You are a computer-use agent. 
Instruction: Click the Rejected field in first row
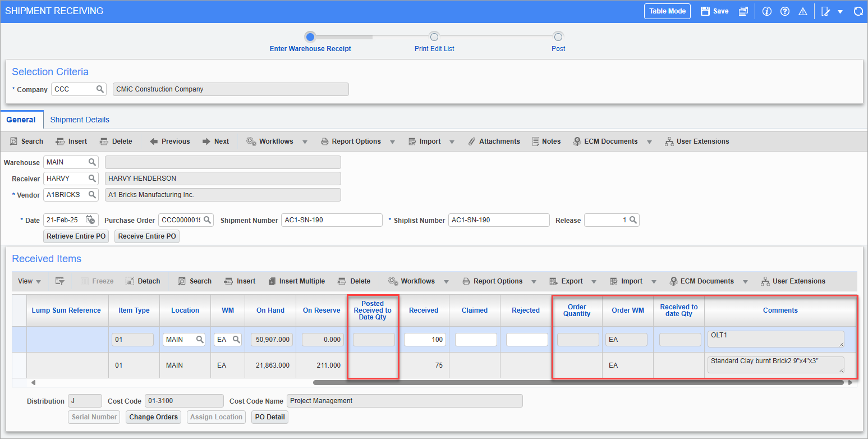(527, 340)
